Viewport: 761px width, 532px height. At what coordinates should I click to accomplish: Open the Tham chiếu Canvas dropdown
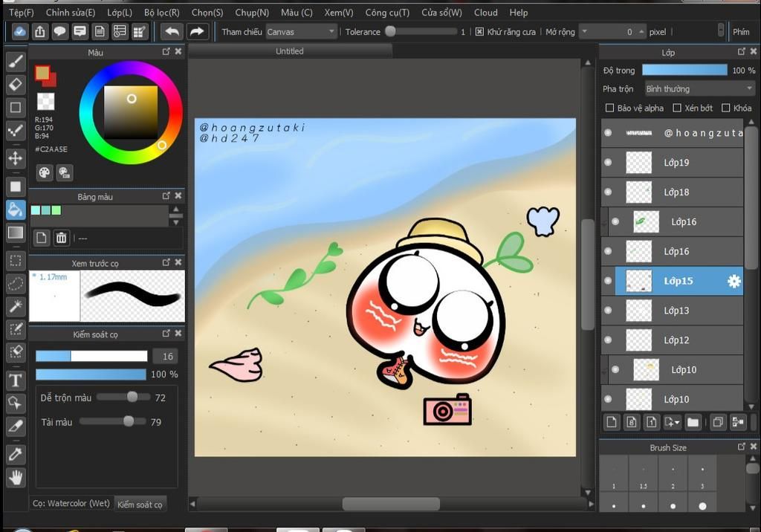coord(301,31)
